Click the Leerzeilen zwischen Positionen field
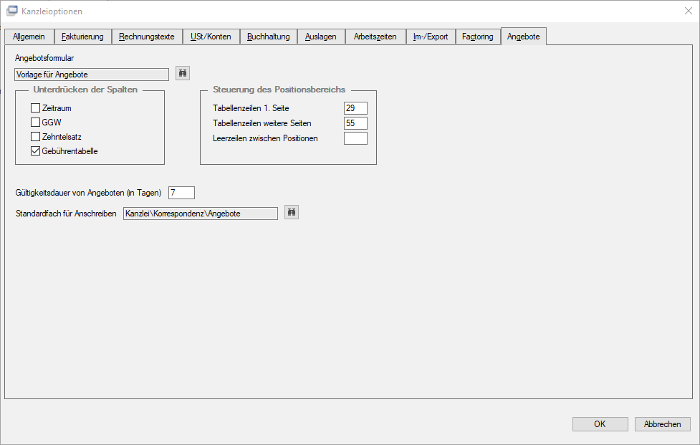This screenshot has width=700, height=445. (x=356, y=138)
